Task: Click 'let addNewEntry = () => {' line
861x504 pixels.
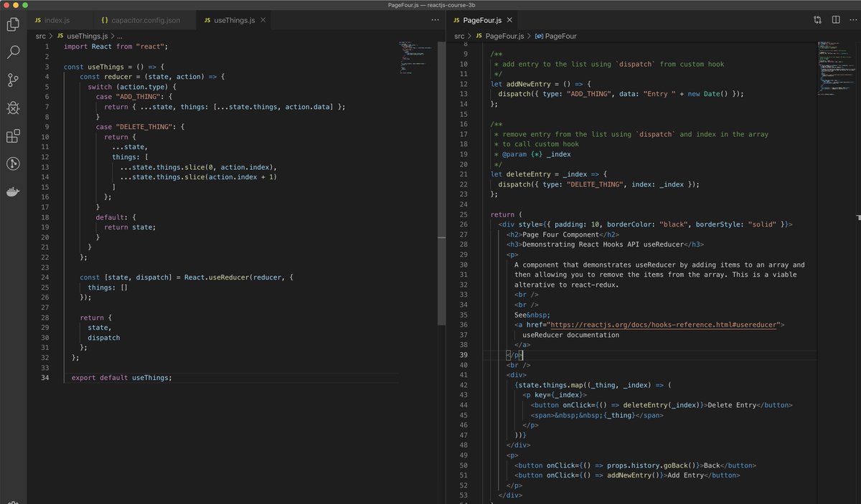Action: [540, 84]
